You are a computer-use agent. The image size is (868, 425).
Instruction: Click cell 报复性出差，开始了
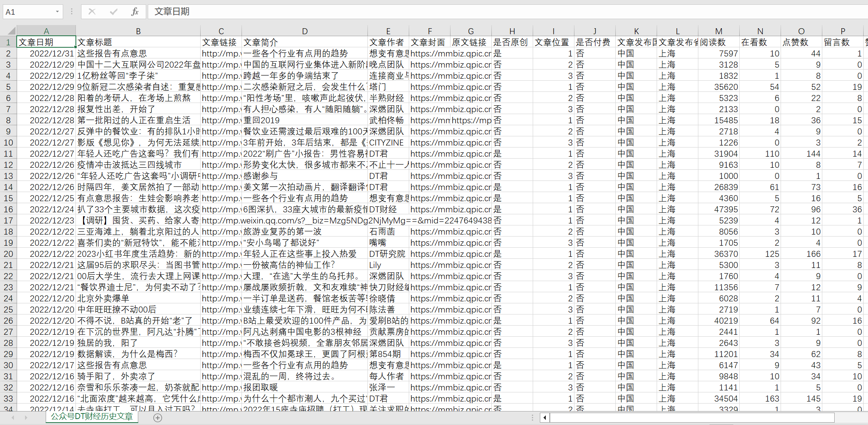(x=138, y=109)
